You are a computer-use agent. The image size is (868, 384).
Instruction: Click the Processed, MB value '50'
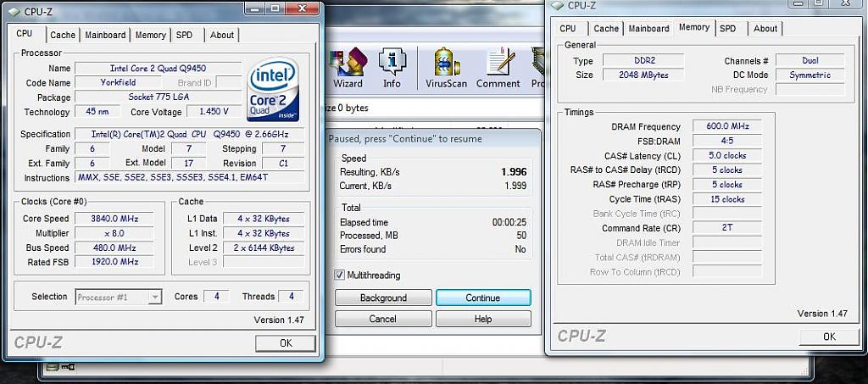(x=521, y=236)
